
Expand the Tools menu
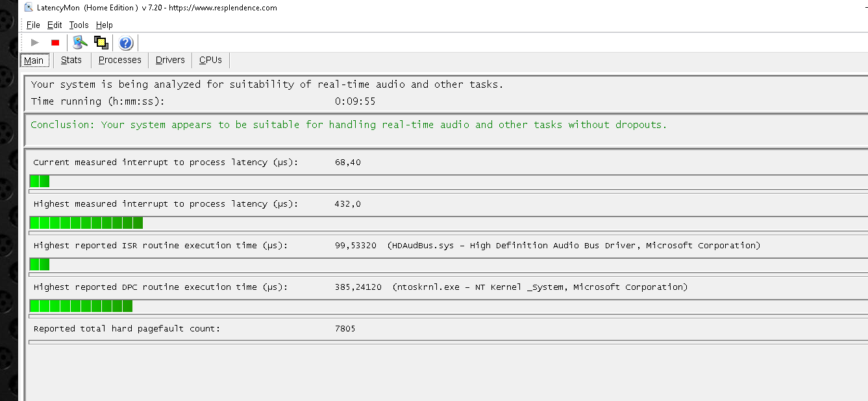click(79, 25)
